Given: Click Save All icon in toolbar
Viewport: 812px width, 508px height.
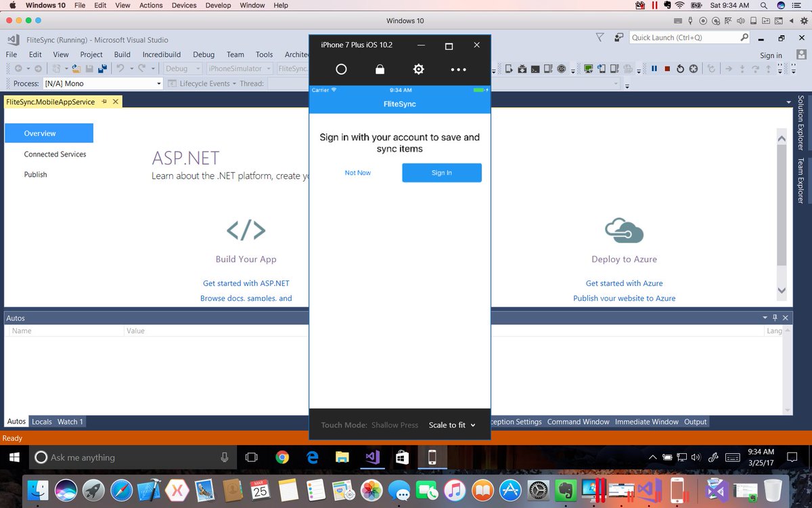Looking at the screenshot, I should tap(102, 68).
